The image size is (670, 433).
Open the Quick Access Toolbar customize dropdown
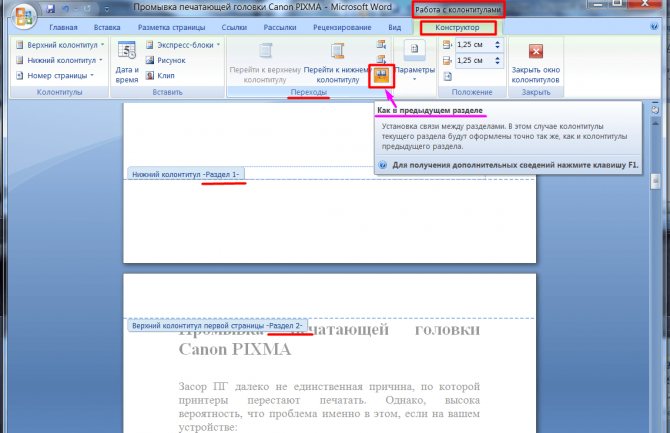coord(106,9)
